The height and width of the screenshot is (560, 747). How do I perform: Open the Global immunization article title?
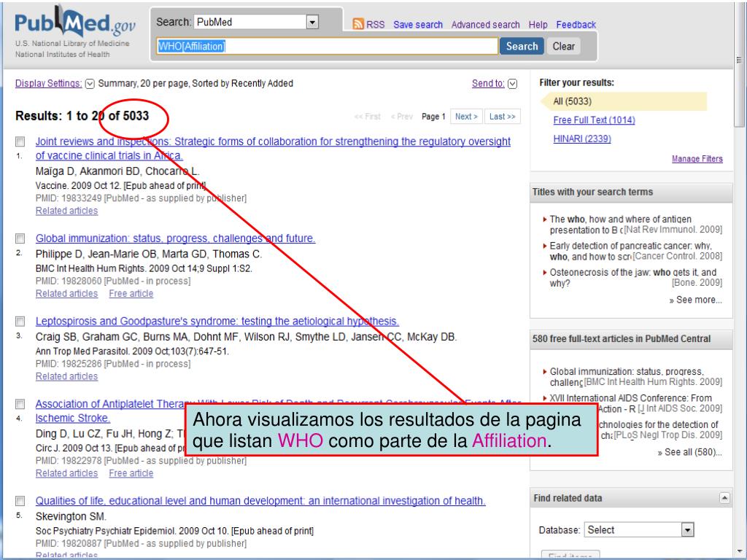175,238
